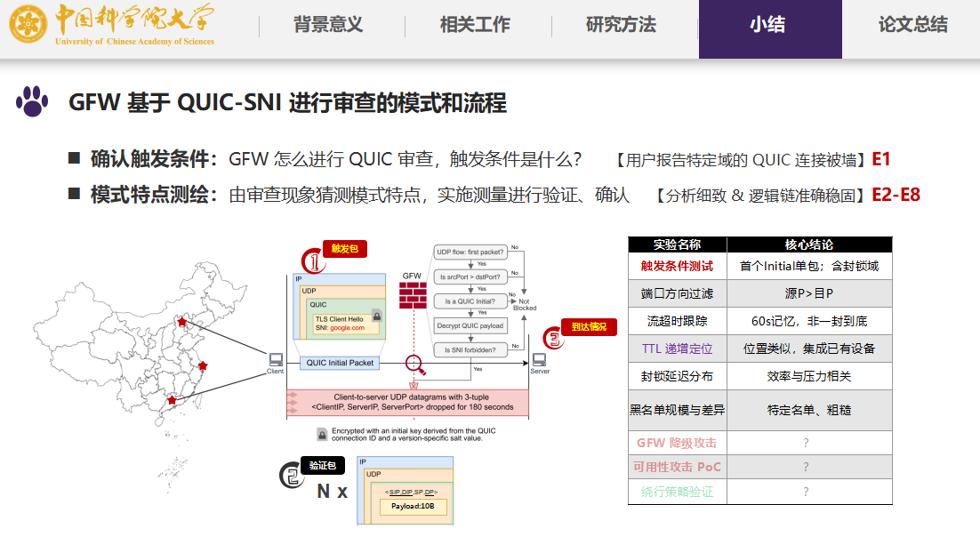Screen dimensions: 980x537
Task: Click the red 触发包 label
Action: coord(344,249)
